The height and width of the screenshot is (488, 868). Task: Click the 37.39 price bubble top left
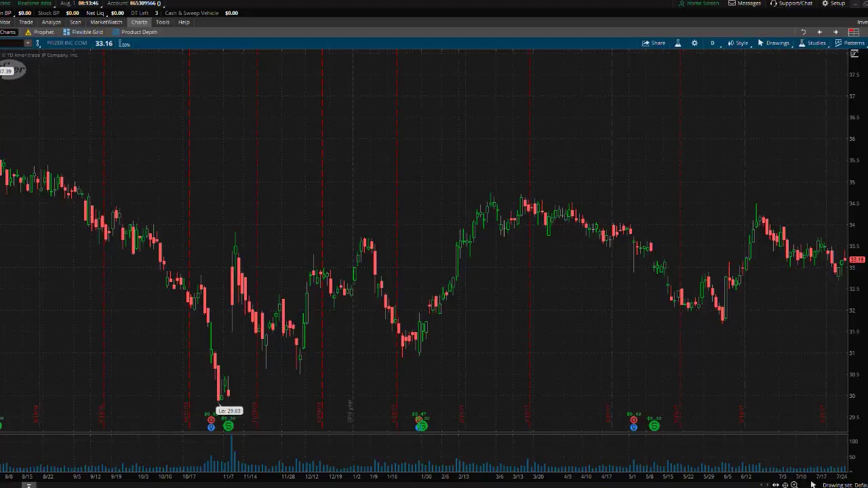6,71
